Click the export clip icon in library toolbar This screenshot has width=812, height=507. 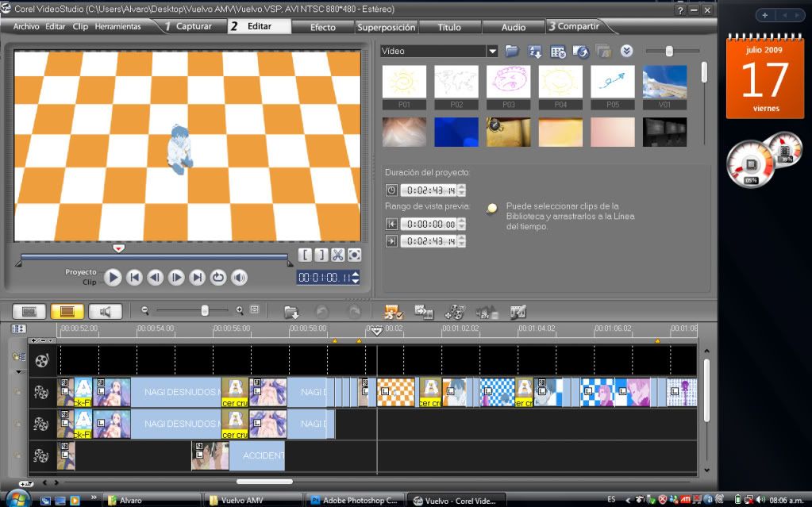tap(580, 52)
